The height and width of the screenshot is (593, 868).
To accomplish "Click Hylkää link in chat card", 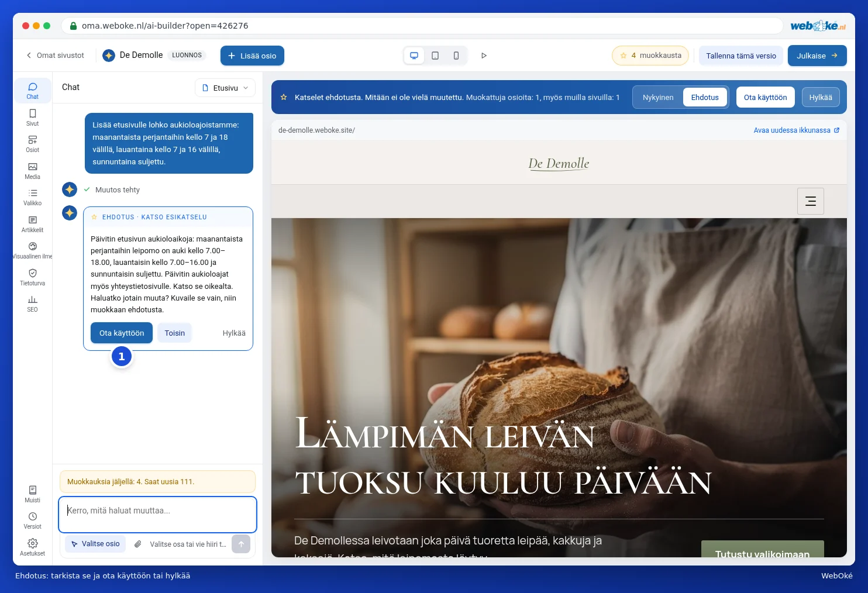I will pos(234,333).
